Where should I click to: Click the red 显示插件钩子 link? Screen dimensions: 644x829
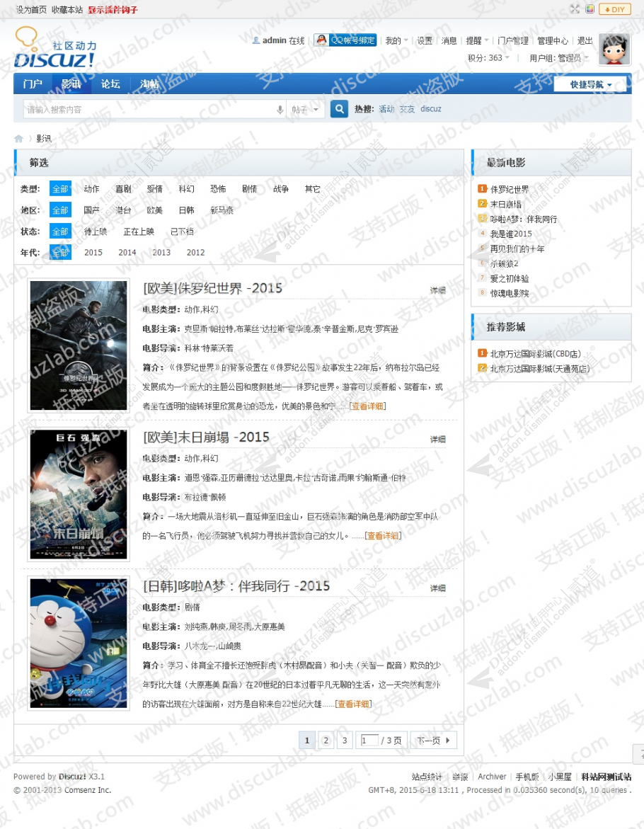[x=113, y=9]
